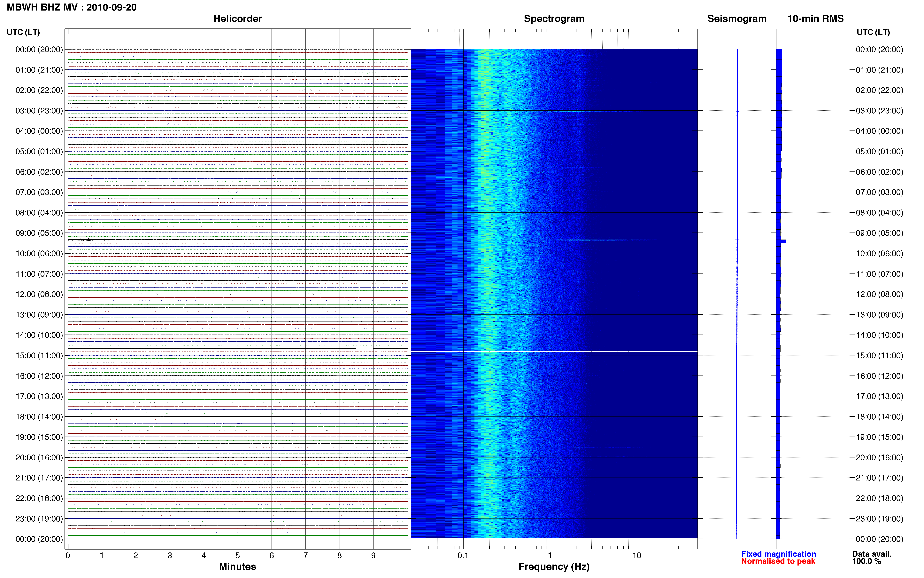Click the "100.0 %" data availability value
Image resolution: width=924 pixels, height=578 pixels.
[x=867, y=561]
